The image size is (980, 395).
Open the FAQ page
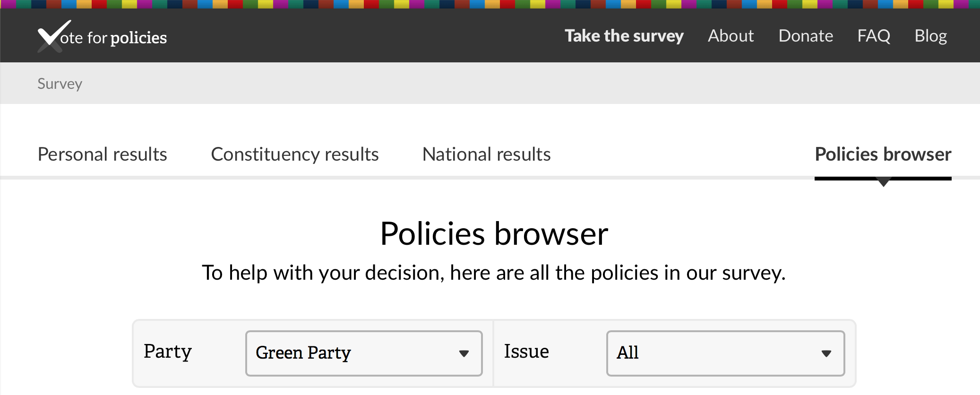[x=874, y=36]
